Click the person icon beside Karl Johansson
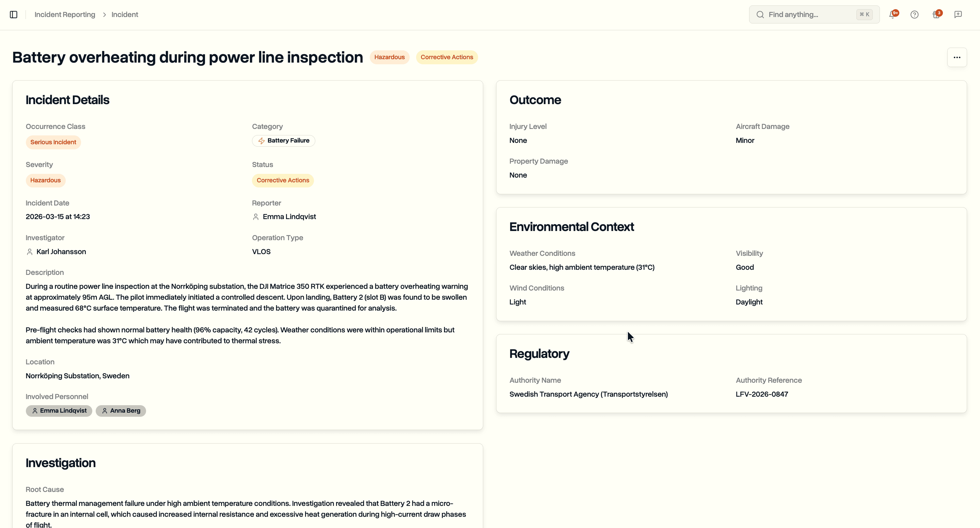 30,252
